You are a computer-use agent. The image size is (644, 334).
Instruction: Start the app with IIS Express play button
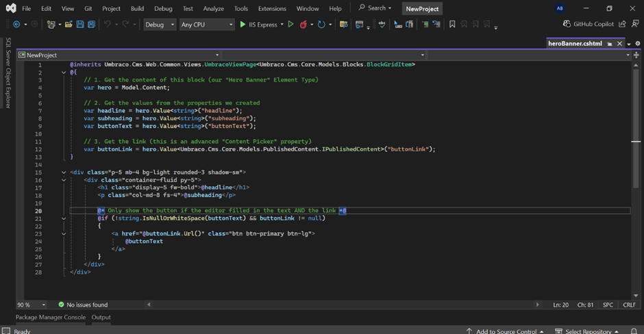coord(243,25)
